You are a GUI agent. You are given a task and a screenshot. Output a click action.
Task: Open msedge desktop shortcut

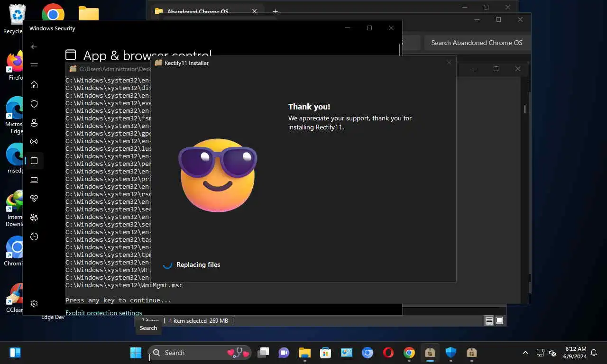[14, 158]
